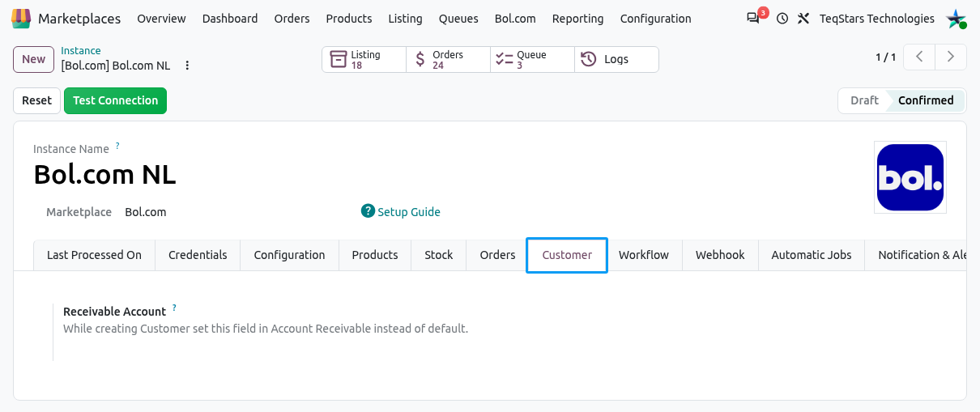Open the Listing menu

(405, 19)
